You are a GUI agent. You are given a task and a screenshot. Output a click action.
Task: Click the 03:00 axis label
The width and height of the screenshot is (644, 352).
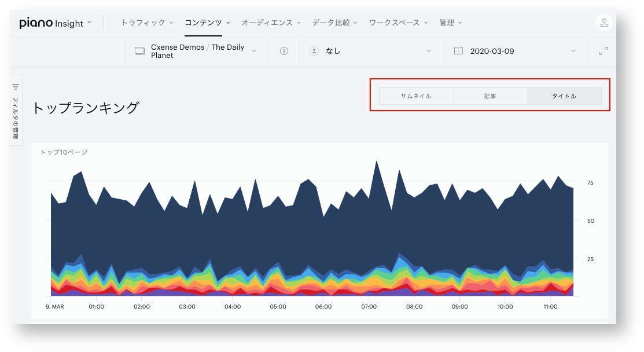(x=187, y=306)
